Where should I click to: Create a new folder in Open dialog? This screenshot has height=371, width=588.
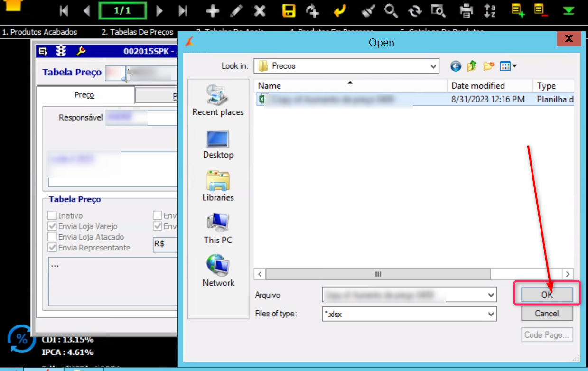coord(488,66)
